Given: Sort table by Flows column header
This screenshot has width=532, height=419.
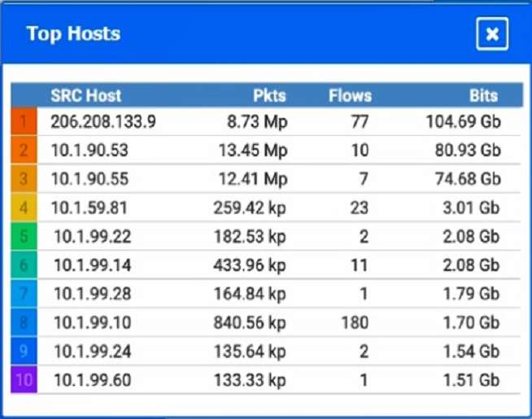Looking at the screenshot, I should pyautogui.click(x=350, y=95).
